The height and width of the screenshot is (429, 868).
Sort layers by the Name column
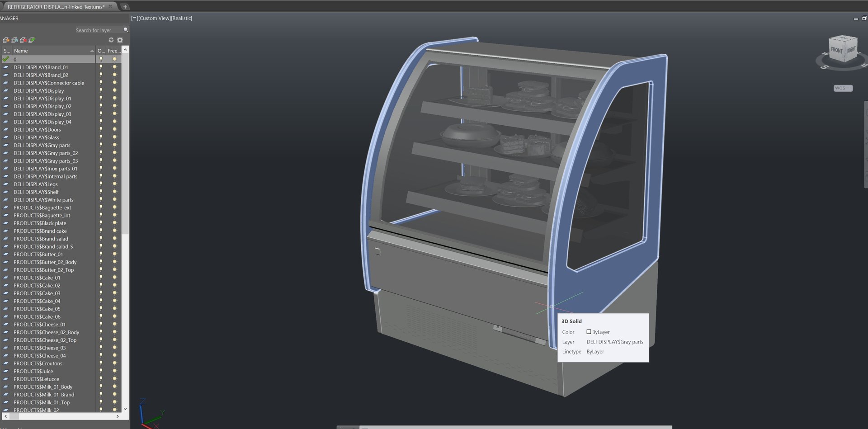[53, 51]
